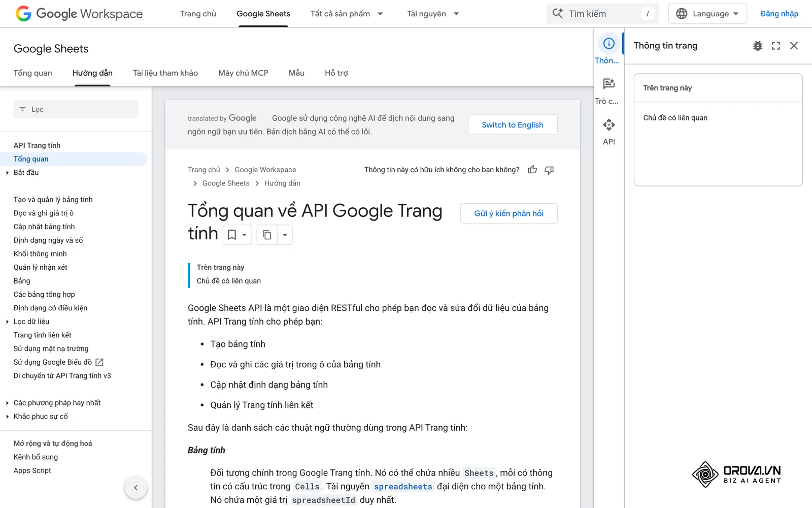Image resolution: width=812 pixels, height=508 pixels.
Task: Expand Lọc dữ liệu tree item
Action: [x=7, y=322]
